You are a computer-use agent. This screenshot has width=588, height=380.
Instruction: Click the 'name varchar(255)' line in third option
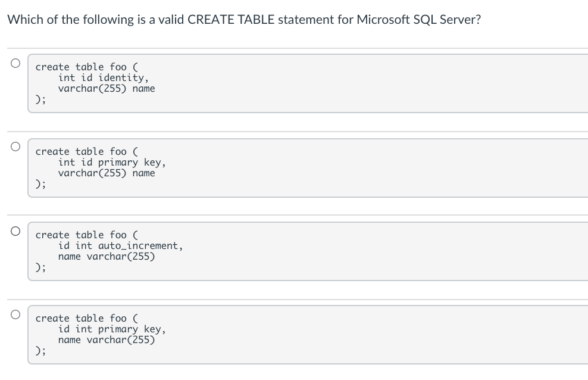105,256
